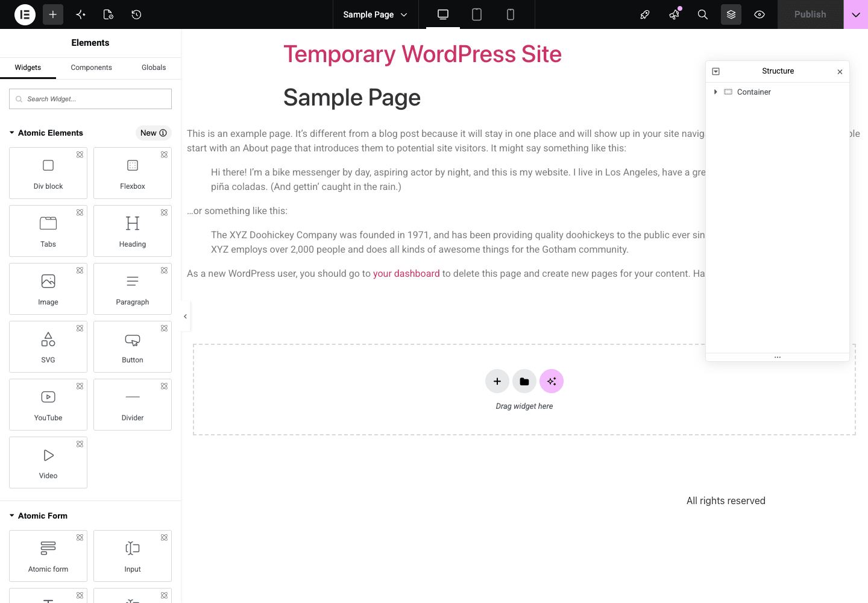Select the Video widget
Viewport: 868px width, 603px height.
[x=48, y=463]
